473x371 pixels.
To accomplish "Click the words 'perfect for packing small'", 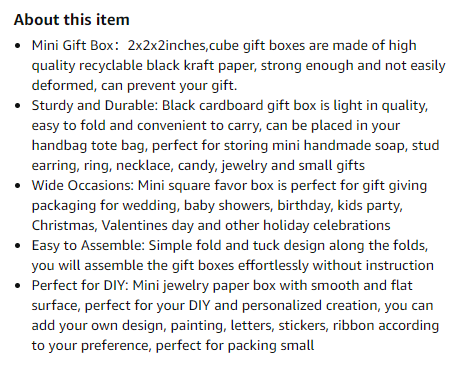I will click(235, 346).
